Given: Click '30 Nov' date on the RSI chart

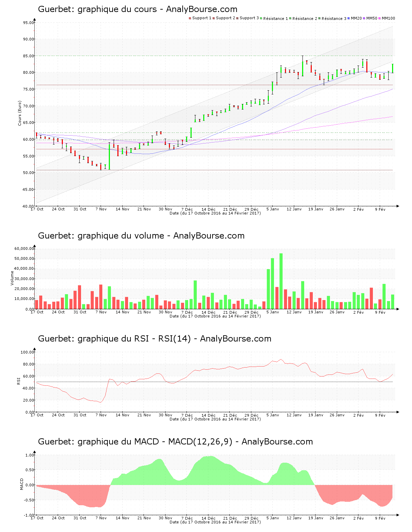Looking at the screenshot, I should [x=165, y=415].
